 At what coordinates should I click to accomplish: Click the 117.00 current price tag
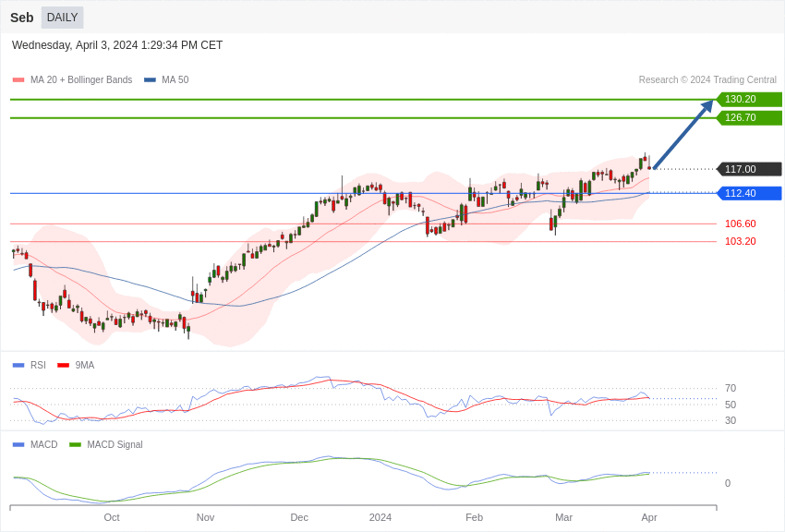point(749,169)
